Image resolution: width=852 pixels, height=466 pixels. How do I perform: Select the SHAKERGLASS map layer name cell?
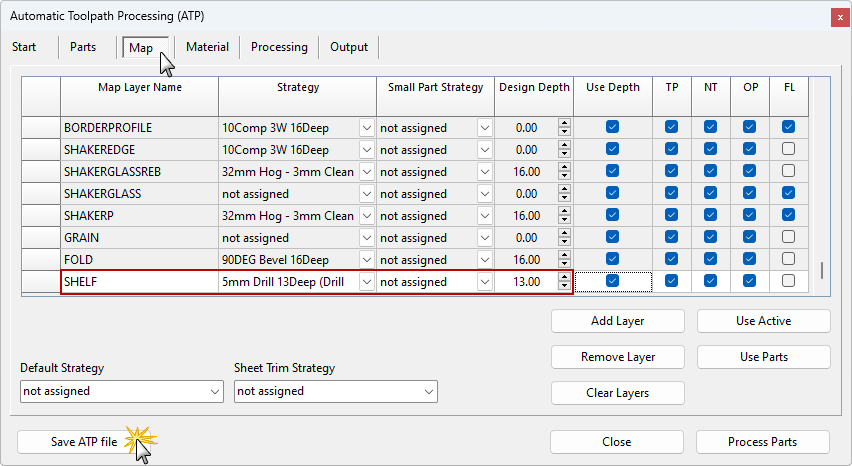(x=139, y=194)
